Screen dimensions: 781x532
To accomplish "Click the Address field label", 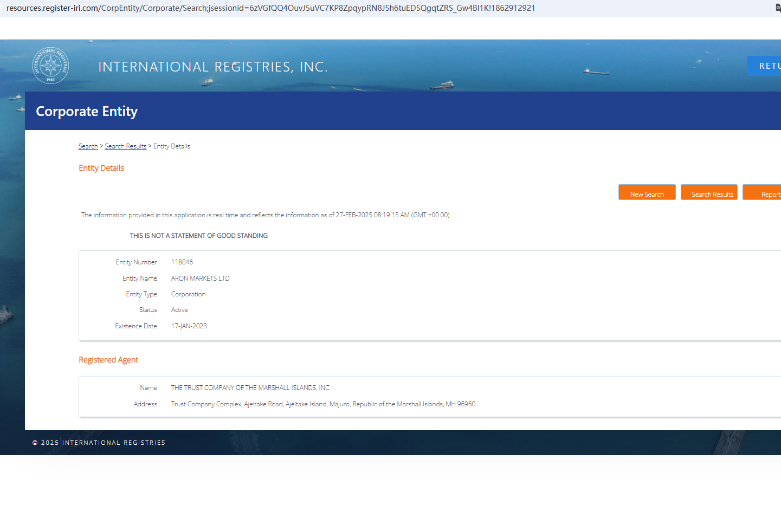I will [145, 404].
